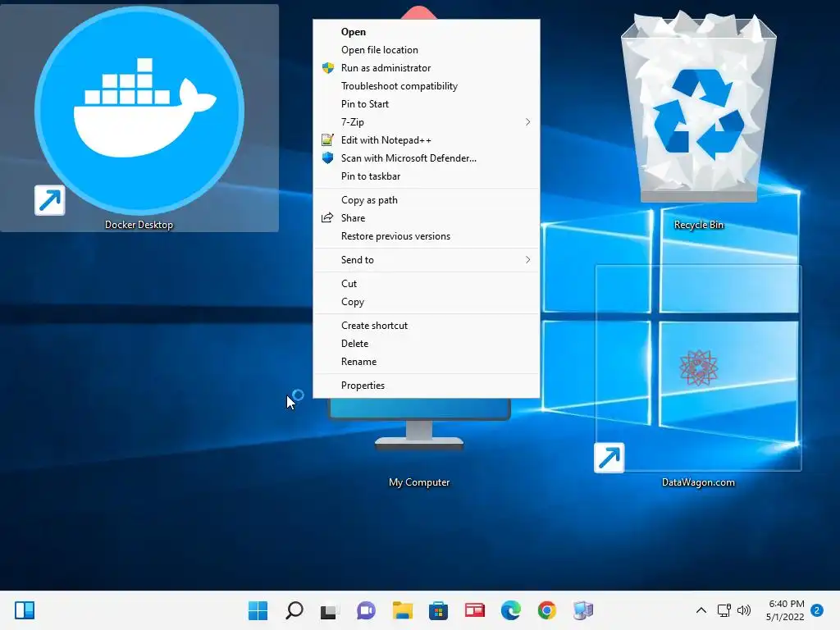Open the computer-monitor app icon in taskbar

583,610
